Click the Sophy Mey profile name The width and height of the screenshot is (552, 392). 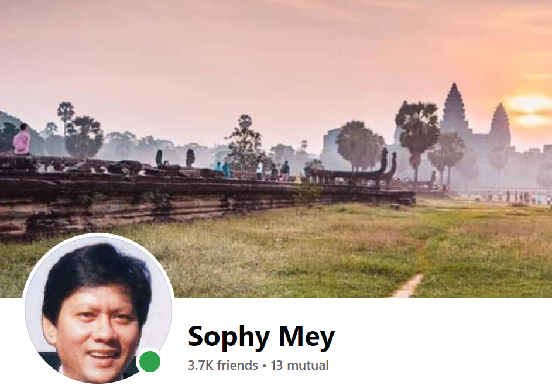[261, 337]
